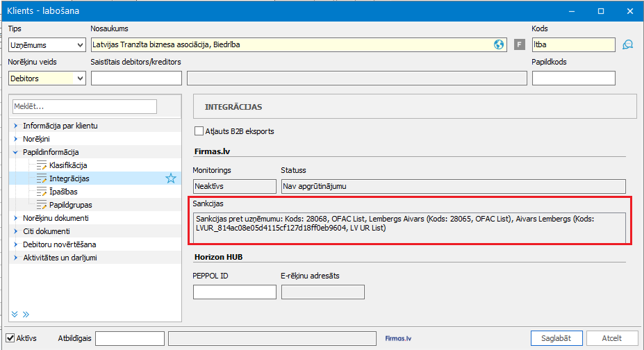The width and height of the screenshot is (644, 350).
Task: Expand the Aktivitātes un darījumi tree node
Action: coord(15,257)
